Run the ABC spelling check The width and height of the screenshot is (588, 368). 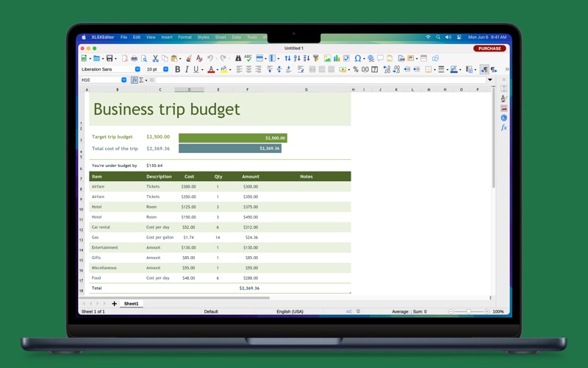[248, 58]
